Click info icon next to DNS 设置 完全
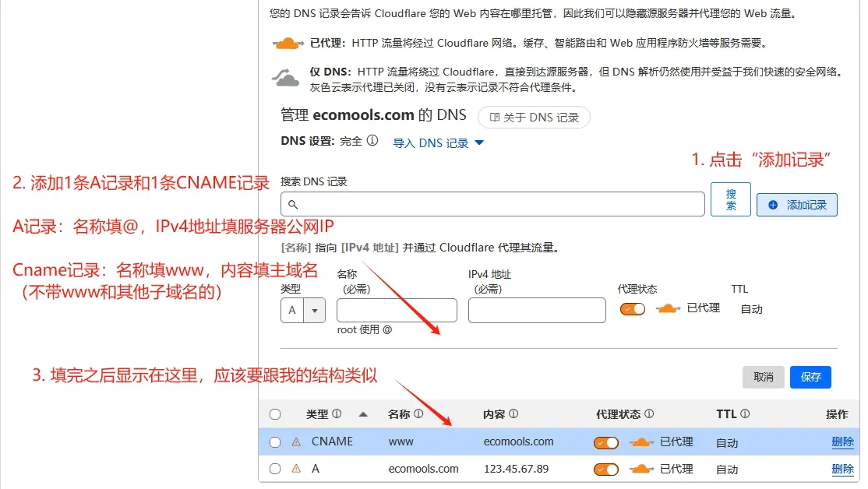This screenshot has height=489, width=868. (372, 141)
